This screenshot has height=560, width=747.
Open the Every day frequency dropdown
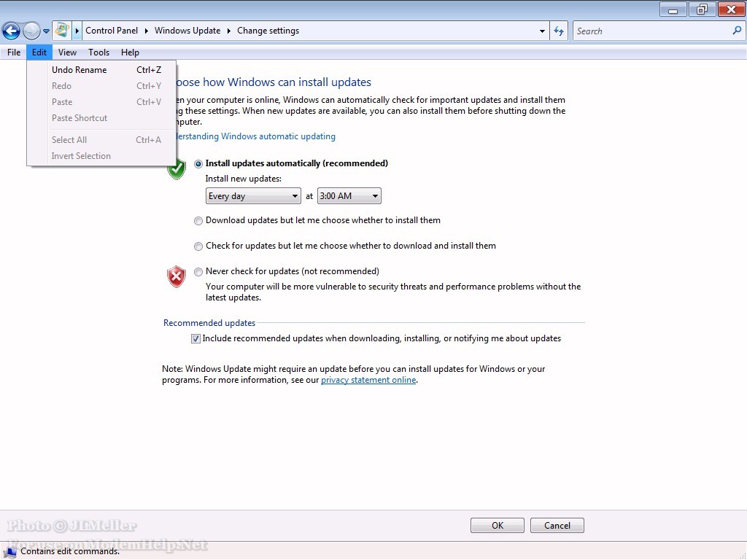[253, 196]
